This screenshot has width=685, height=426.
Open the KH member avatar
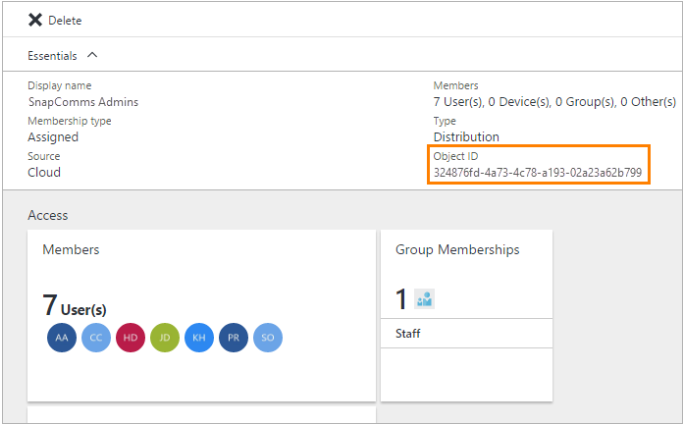tap(199, 337)
